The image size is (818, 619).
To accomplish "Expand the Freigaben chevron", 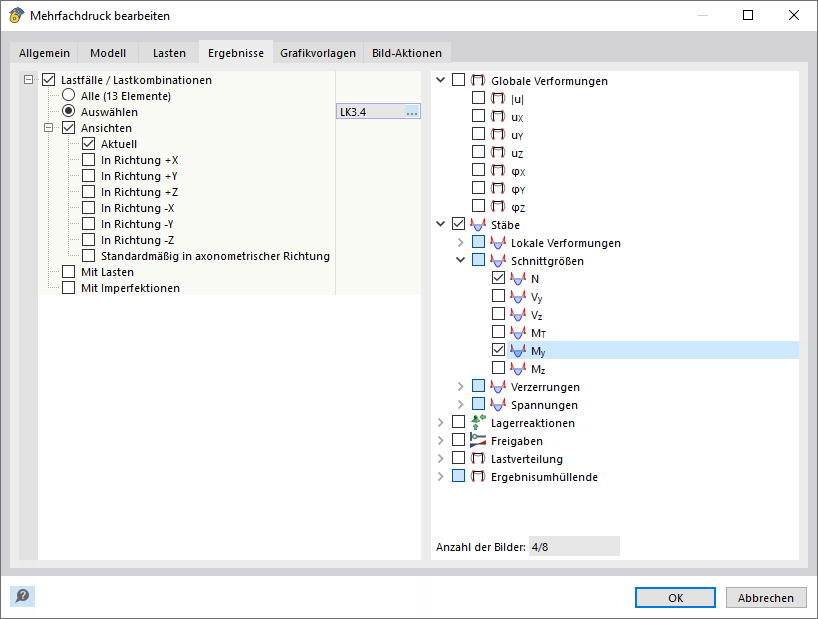I will tap(441, 440).
